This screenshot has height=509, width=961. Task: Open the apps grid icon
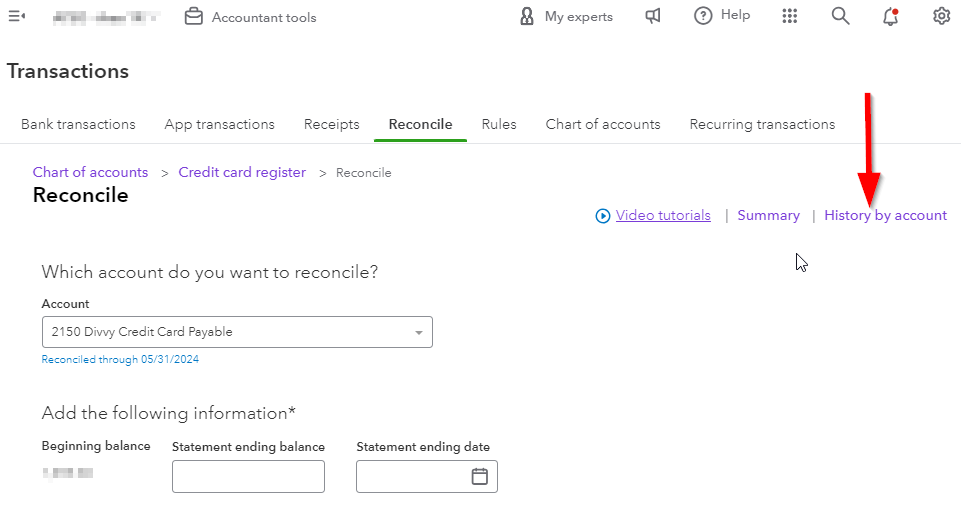(x=790, y=16)
